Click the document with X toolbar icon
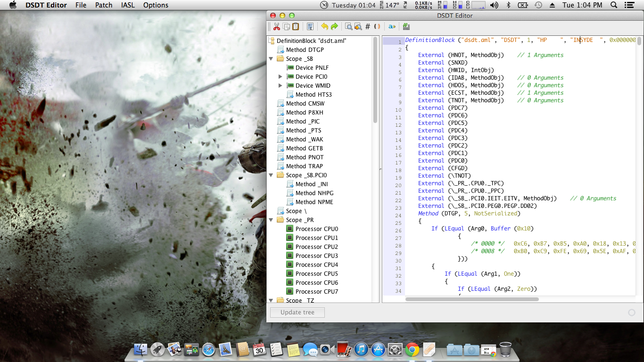This screenshot has height=362, width=644. pos(310,26)
